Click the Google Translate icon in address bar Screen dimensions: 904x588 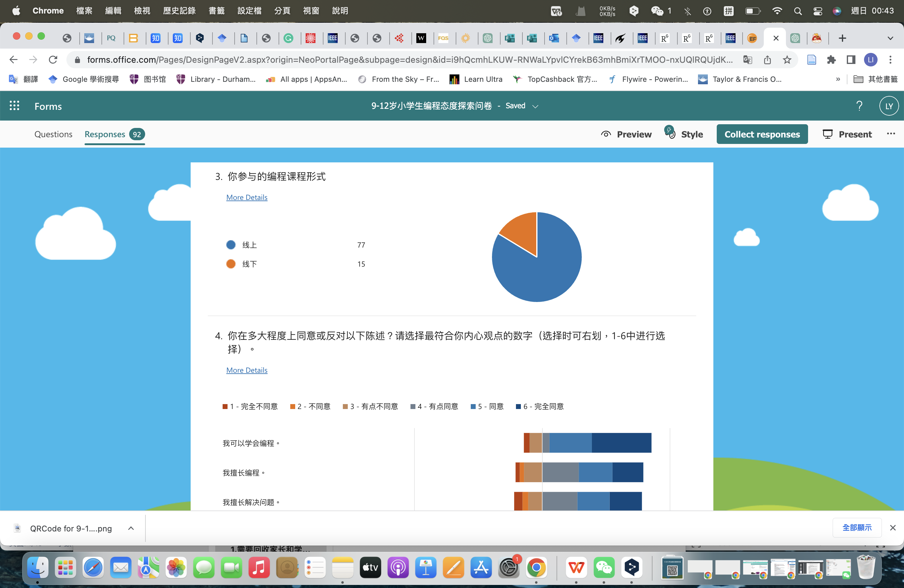pos(747,60)
